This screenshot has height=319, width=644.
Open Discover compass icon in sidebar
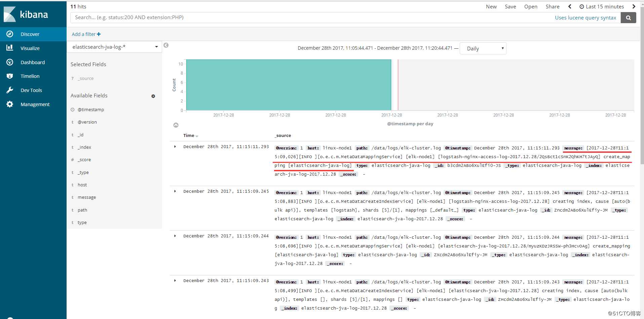(x=10, y=34)
